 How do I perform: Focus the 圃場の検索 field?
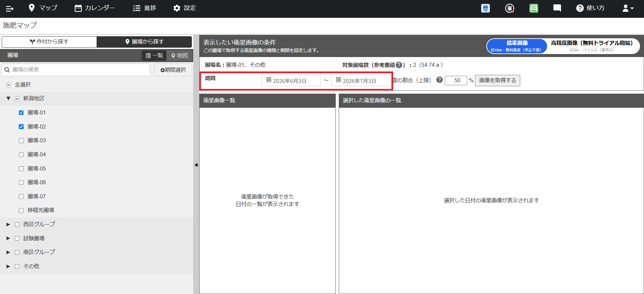(x=76, y=70)
